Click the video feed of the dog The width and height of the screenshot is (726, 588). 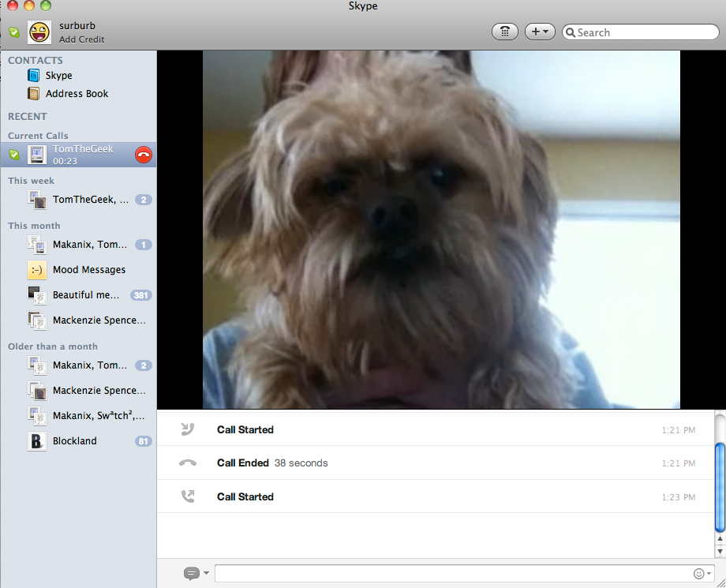[441, 230]
